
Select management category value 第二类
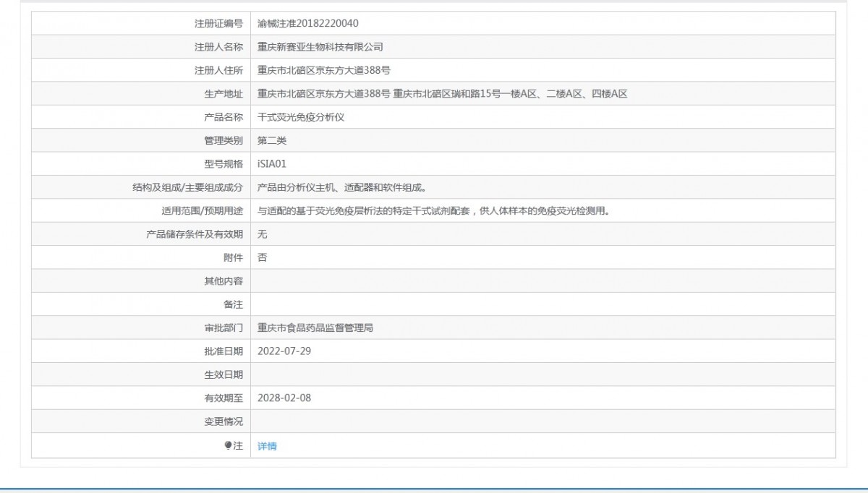tap(272, 140)
